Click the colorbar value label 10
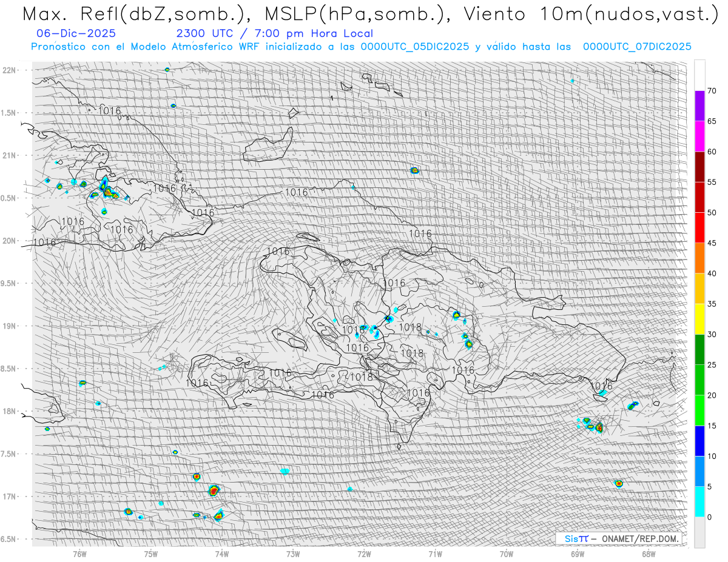The width and height of the screenshot is (728, 562). click(x=712, y=456)
